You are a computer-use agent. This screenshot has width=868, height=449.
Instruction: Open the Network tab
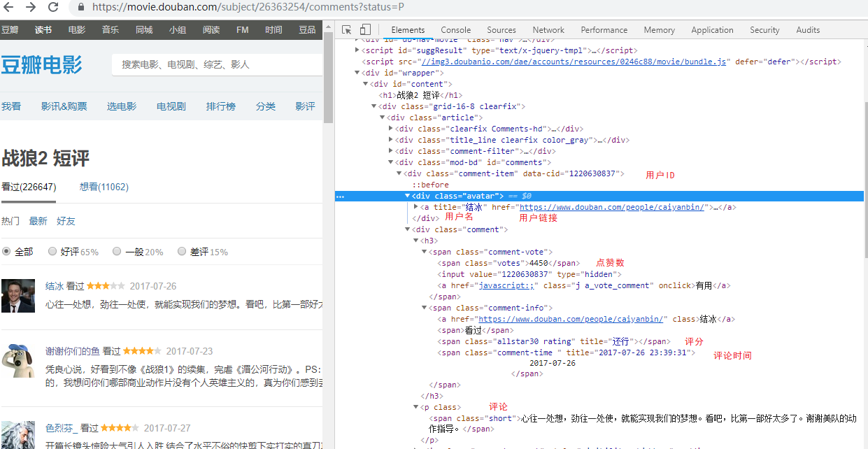[548, 30]
